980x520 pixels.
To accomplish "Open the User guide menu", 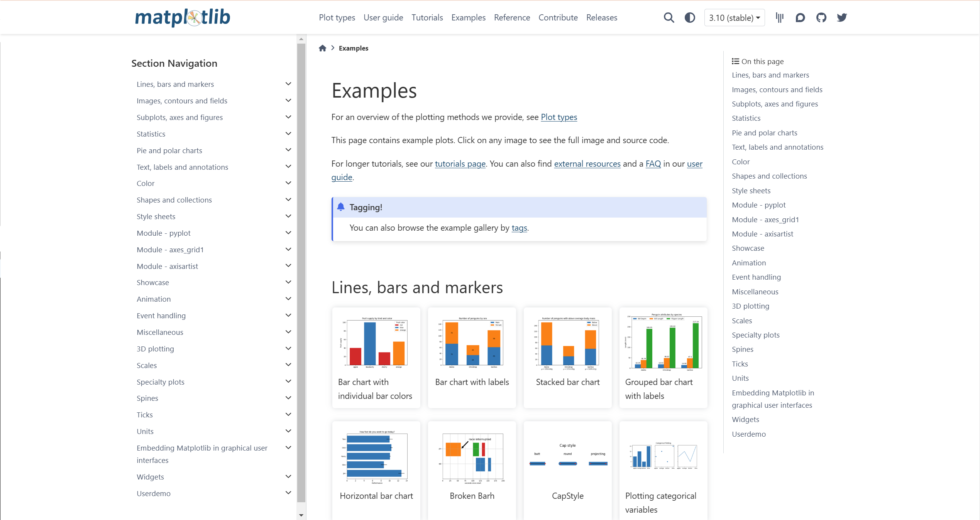I will point(383,18).
